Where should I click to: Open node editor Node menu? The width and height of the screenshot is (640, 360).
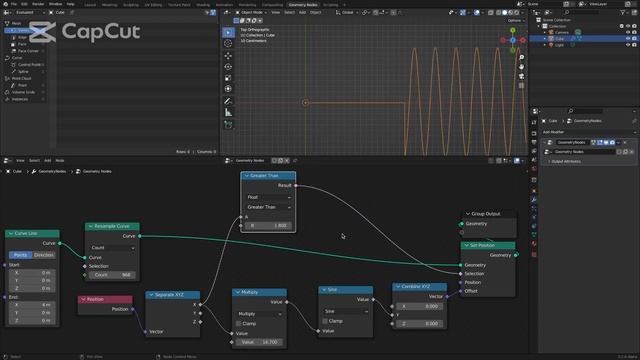60,161
